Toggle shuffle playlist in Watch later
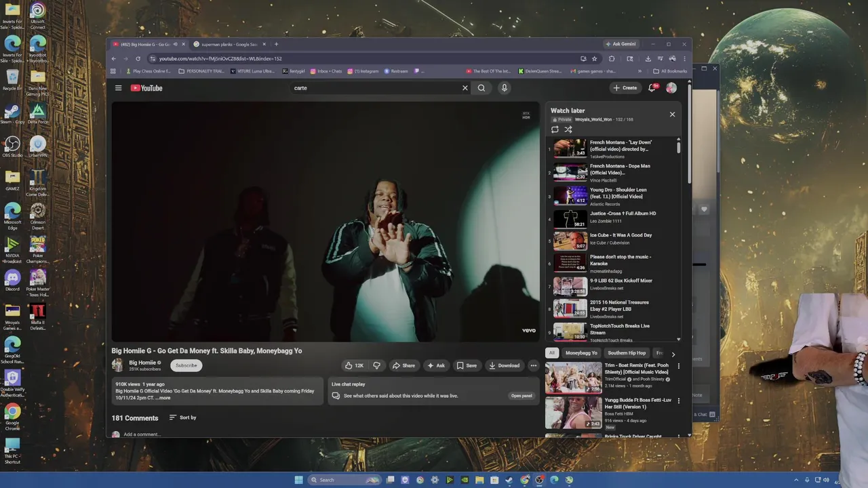 pyautogui.click(x=568, y=129)
